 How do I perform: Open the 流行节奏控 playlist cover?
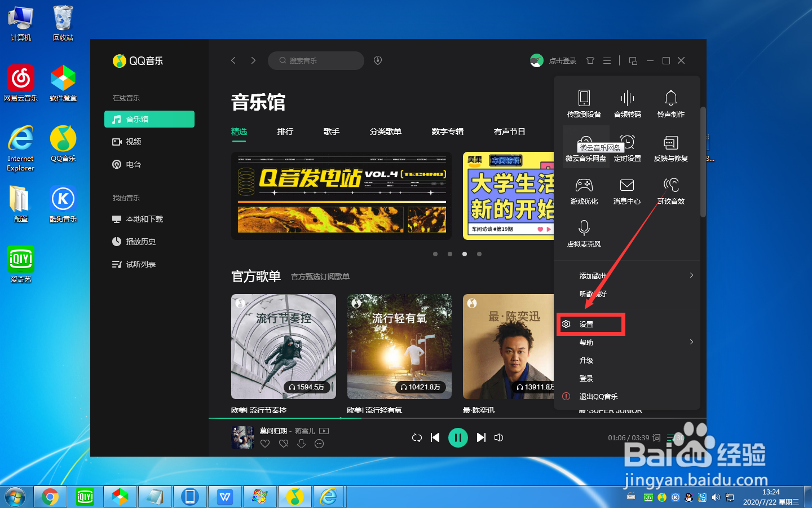[284, 347]
